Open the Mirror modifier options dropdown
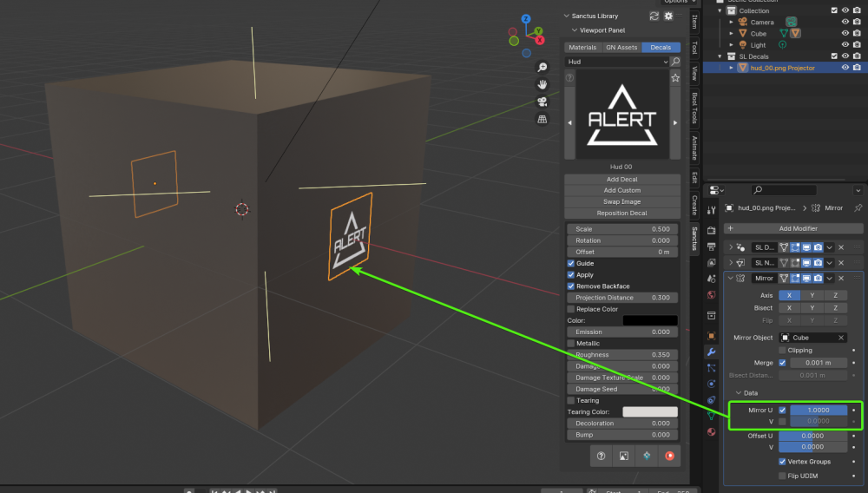The height and width of the screenshot is (493, 868). coord(829,279)
